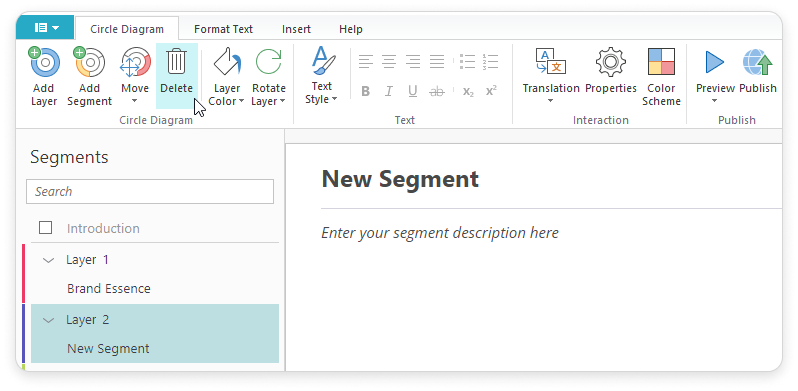Screen dimensions: 798x391
Task: Click the Bold formatting icon
Action: click(365, 91)
